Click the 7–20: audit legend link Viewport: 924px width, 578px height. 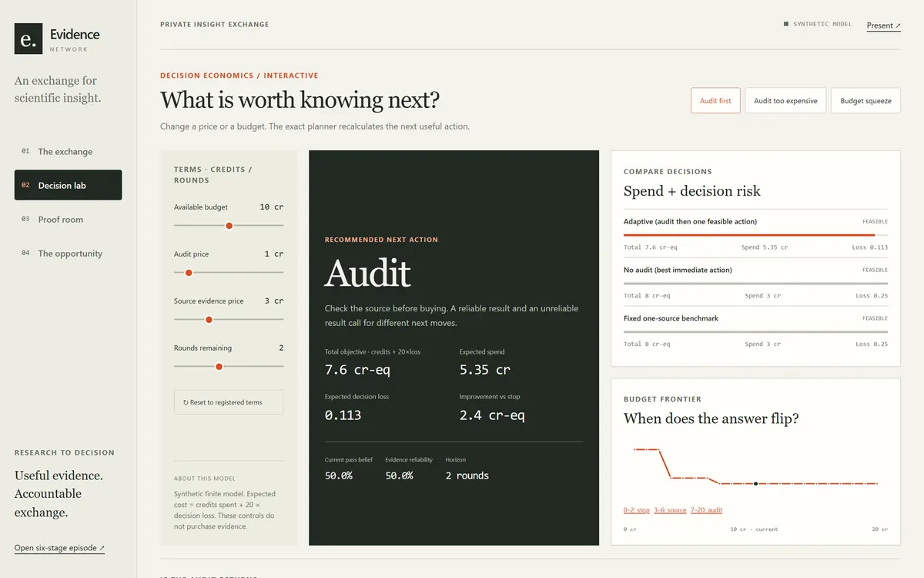tap(706, 510)
